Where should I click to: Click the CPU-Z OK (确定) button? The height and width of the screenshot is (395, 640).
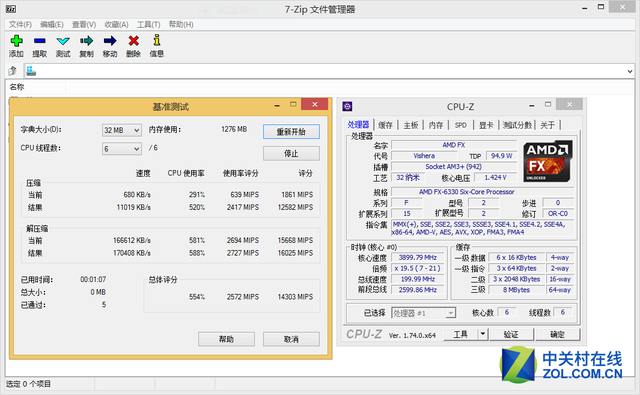(x=557, y=334)
